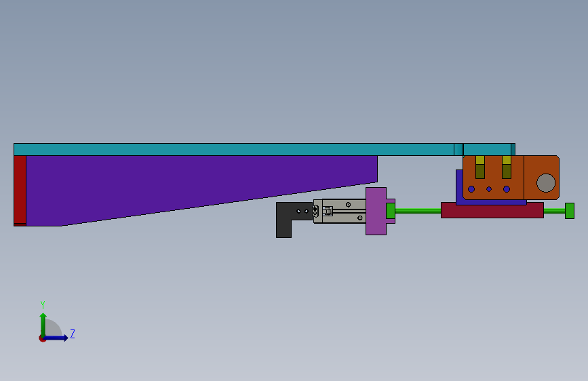Select the right blue circular hole in the orange block
This screenshot has height=381, width=588.
(x=507, y=189)
